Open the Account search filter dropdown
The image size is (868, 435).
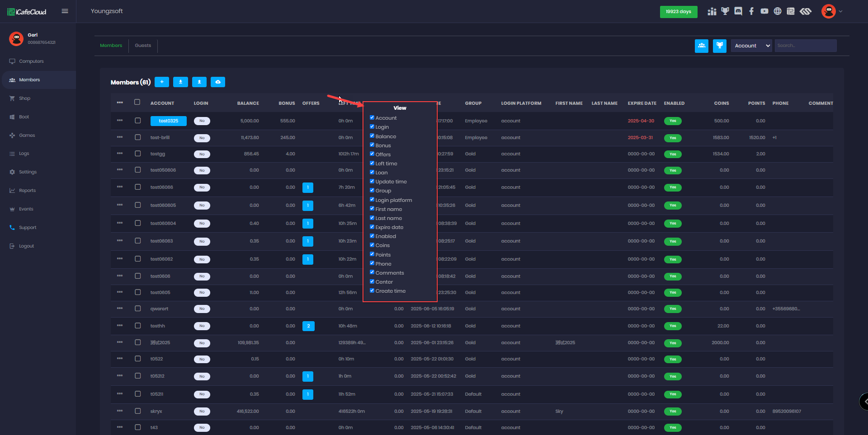click(751, 46)
